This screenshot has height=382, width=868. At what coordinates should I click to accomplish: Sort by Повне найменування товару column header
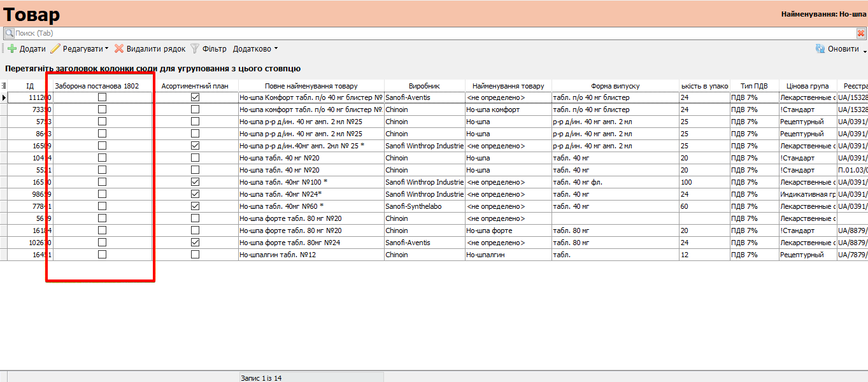[311, 86]
